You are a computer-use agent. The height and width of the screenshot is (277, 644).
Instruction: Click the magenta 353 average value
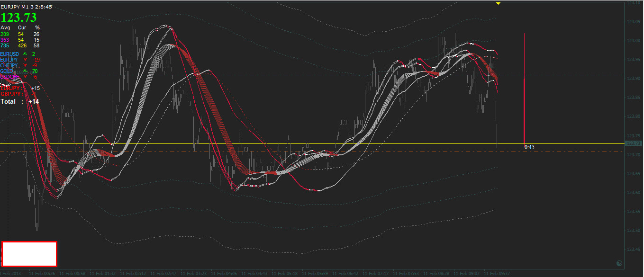point(5,40)
